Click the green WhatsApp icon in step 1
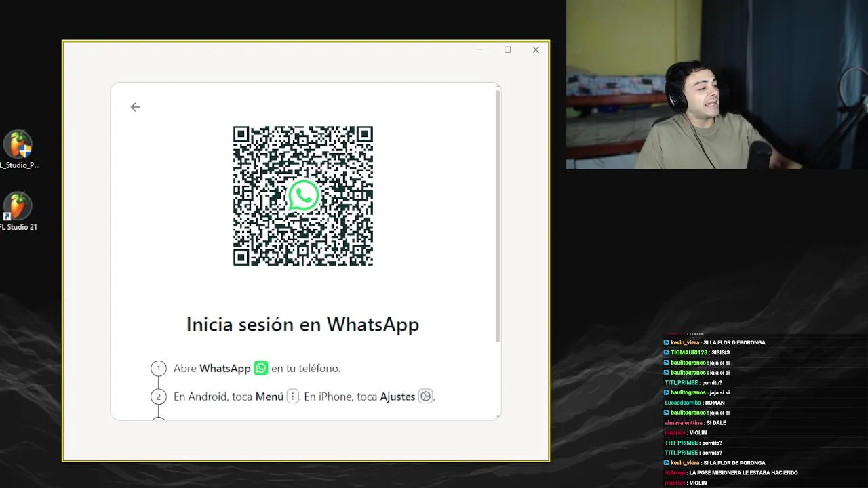This screenshot has height=488, width=868. click(x=261, y=368)
